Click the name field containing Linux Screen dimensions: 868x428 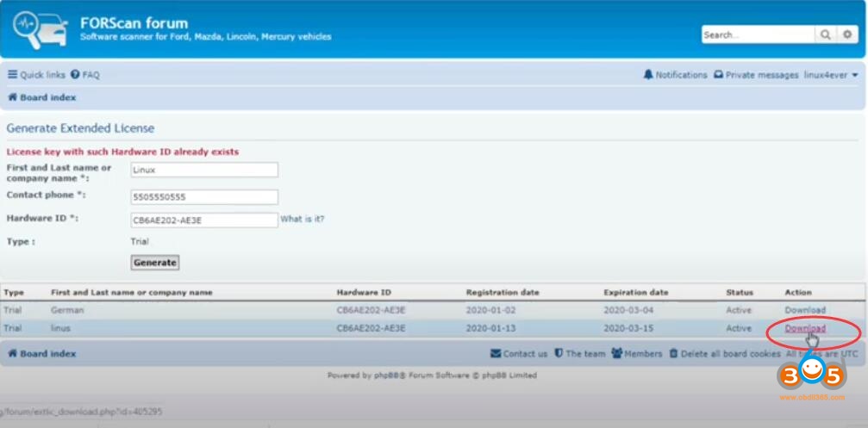coord(204,170)
